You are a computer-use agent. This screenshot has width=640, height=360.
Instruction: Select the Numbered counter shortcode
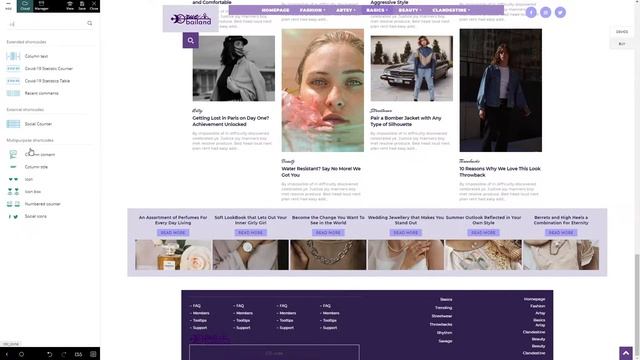pyautogui.click(x=33, y=204)
